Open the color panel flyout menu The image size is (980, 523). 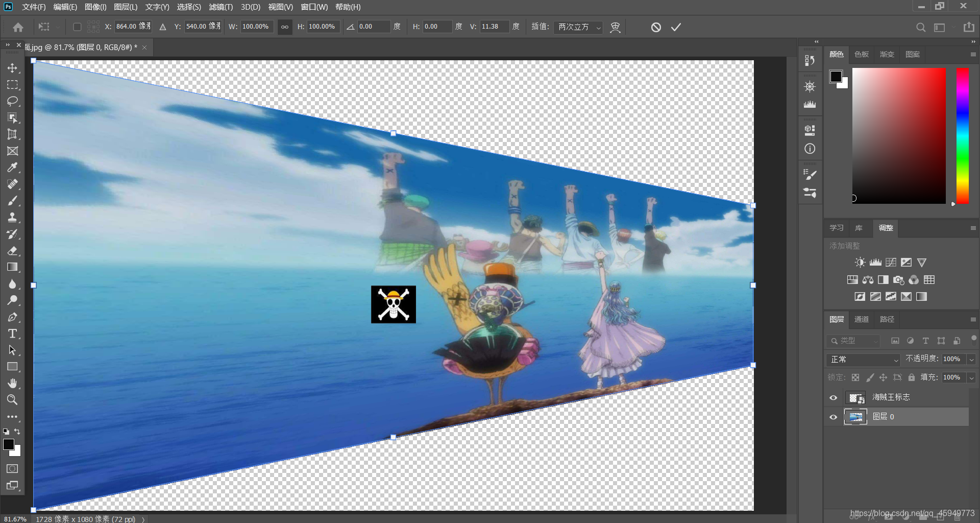pos(973,54)
